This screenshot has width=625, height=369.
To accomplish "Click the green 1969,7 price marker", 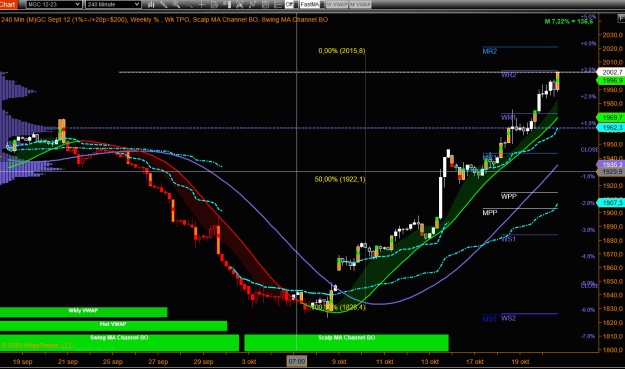I will pyautogui.click(x=611, y=118).
